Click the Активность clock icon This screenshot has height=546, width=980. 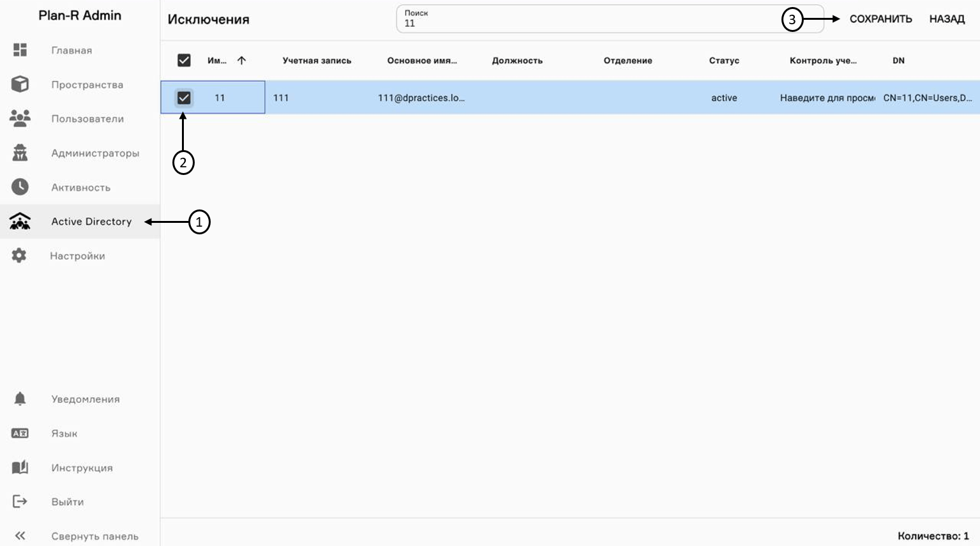point(20,187)
